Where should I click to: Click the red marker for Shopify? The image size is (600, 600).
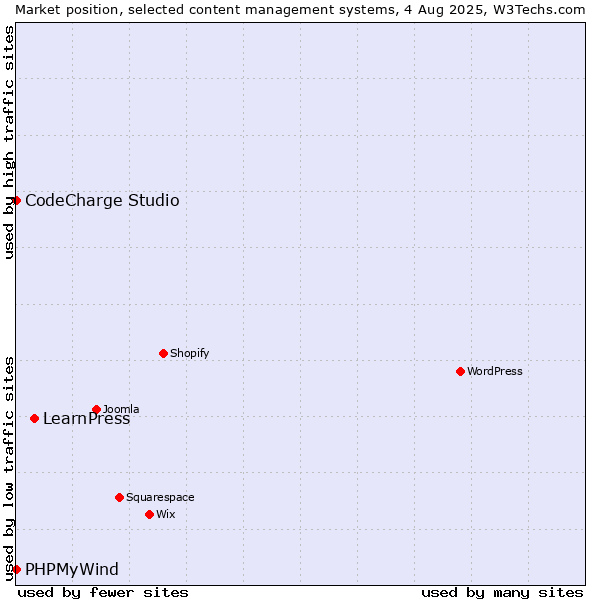click(x=163, y=354)
